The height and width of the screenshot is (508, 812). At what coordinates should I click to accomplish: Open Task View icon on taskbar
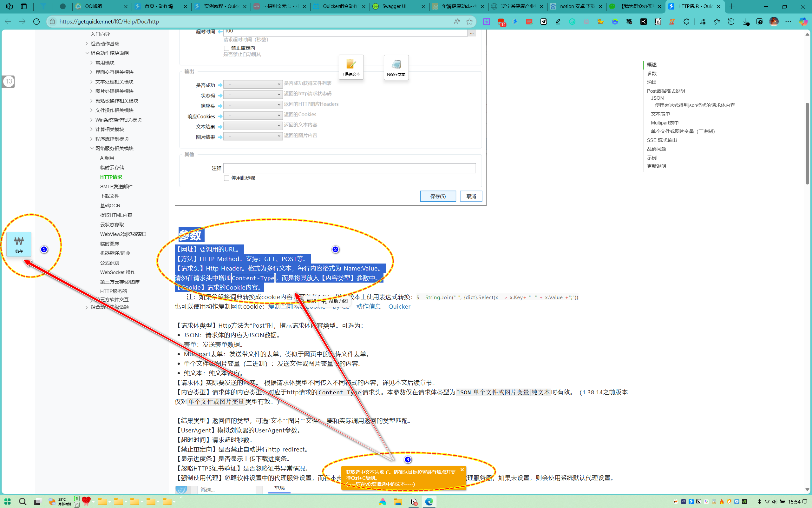tap(37, 502)
